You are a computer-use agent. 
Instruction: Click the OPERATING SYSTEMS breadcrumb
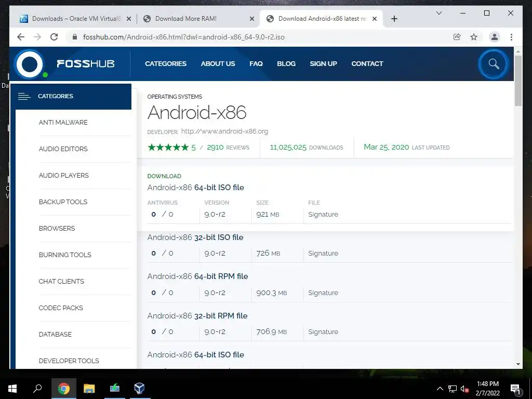(175, 97)
